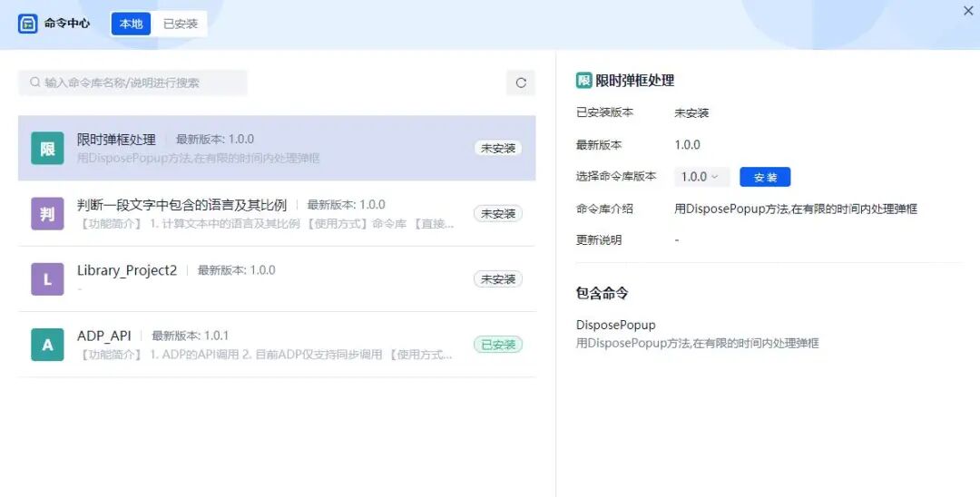
Task: Click 未安装 badge on Library_Project2 row
Action: tap(498, 279)
